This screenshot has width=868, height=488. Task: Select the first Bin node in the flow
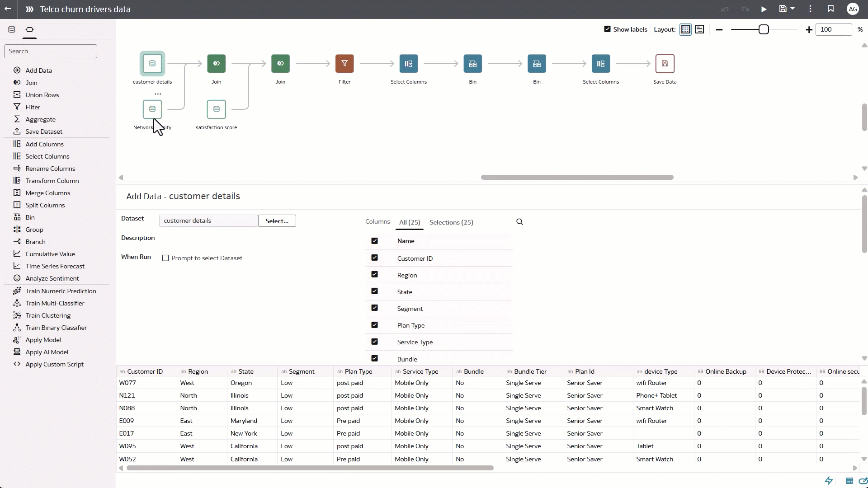tap(472, 64)
